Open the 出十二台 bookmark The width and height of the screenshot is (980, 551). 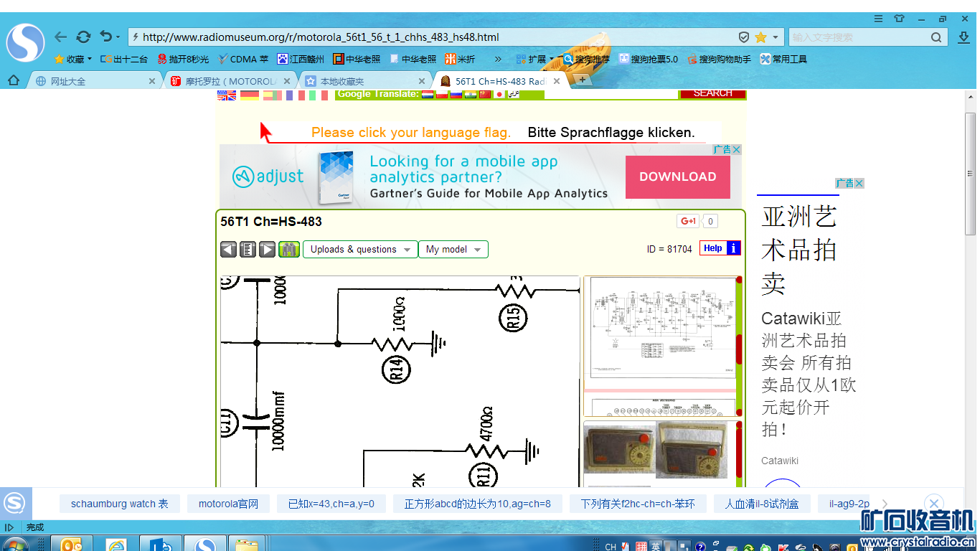[x=124, y=60]
